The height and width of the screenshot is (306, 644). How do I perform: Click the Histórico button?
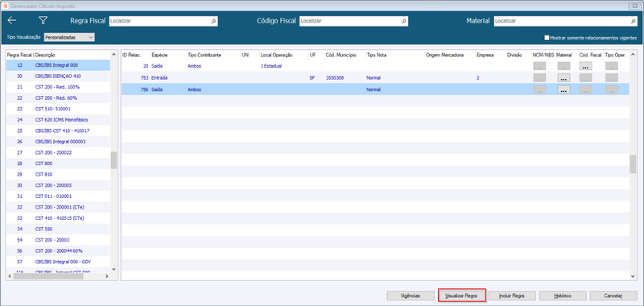click(x=563, y=296)
